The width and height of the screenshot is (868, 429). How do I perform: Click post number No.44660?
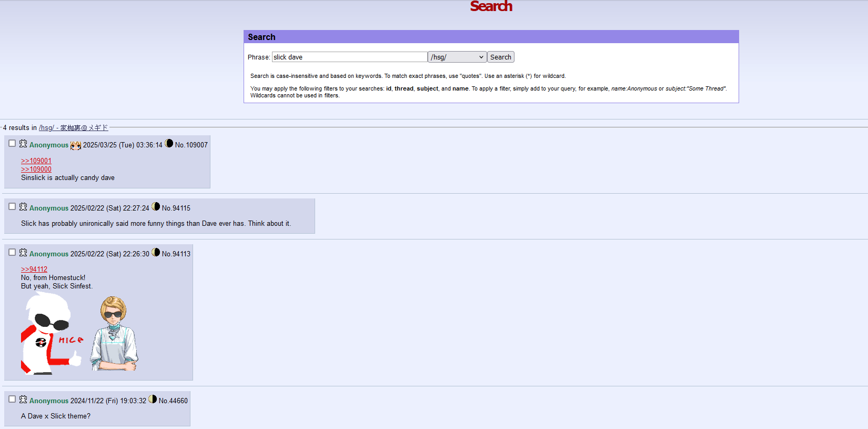[x=173, y=401]
